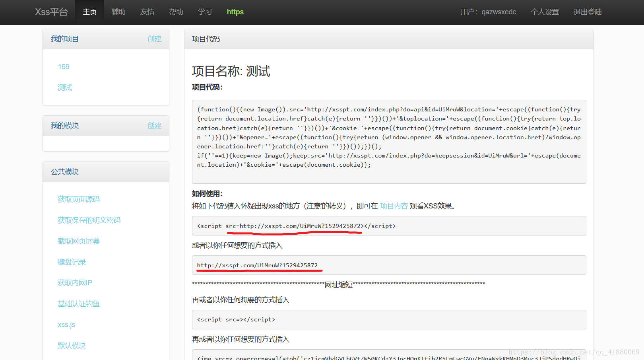Open the 获取内网IP module
This screenshot has height=360, width=644.
pyautogui.click(x=75, y=283)
